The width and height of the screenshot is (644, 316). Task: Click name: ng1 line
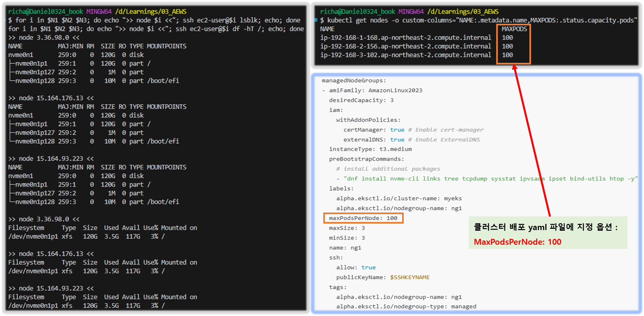(x=345, y=248)
